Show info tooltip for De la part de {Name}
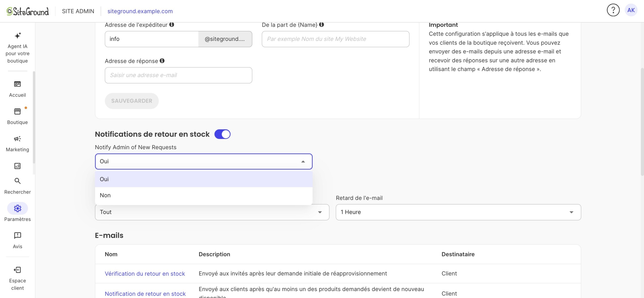This screenshot has width=644, height=298. pyautogui.click(x=321, y=25)
